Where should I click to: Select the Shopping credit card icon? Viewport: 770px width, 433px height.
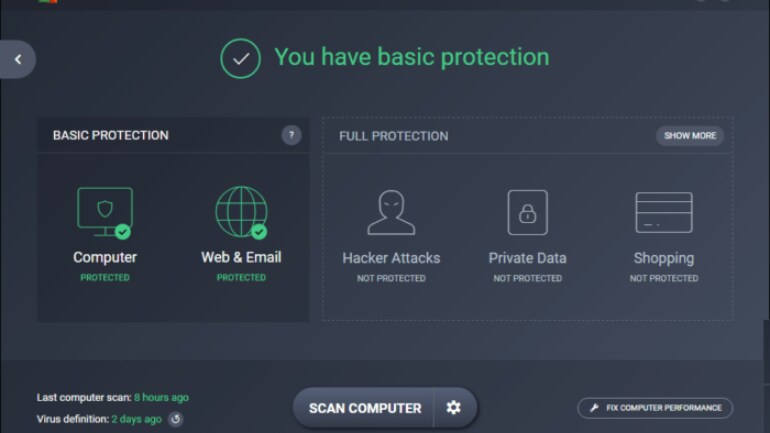[x=664, y=213]
